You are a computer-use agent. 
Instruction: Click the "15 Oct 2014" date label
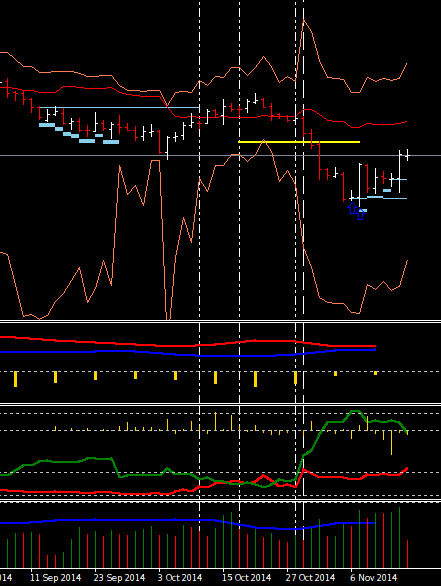(247, 577)
